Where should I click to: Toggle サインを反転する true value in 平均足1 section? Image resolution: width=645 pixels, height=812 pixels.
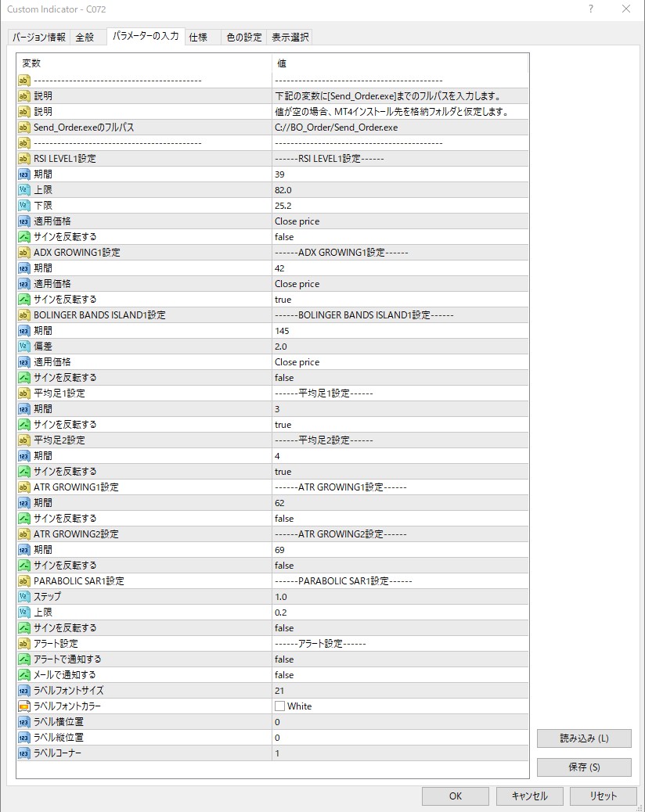(400, 425)
